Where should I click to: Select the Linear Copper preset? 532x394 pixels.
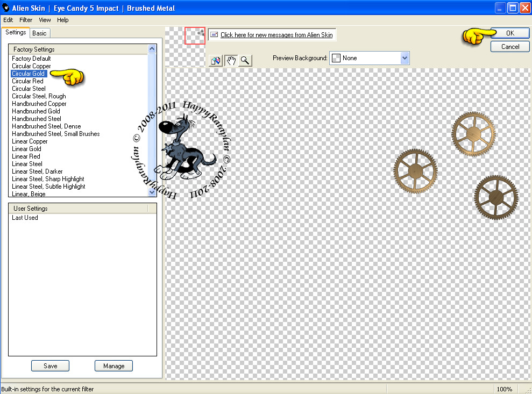pos(30,141)
